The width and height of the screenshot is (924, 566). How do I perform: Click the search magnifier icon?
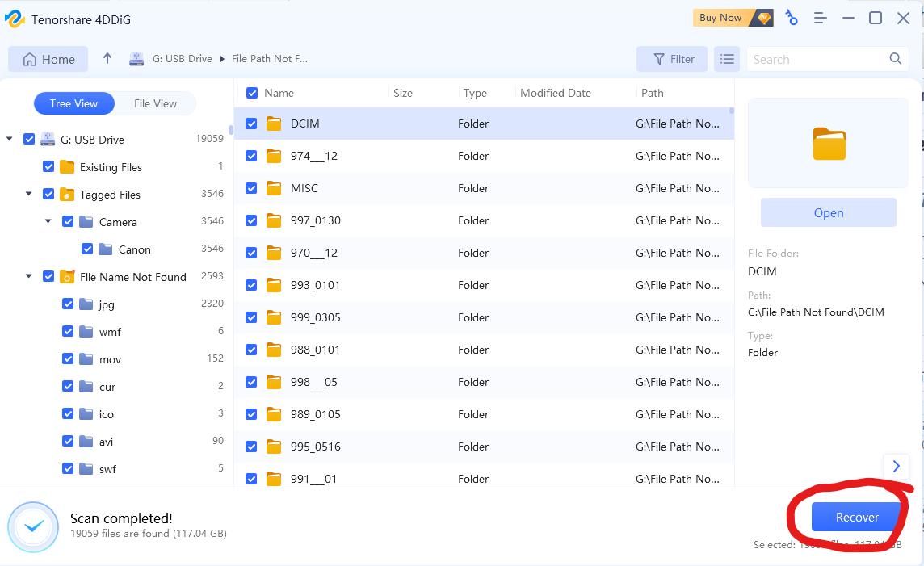[895, 59]
